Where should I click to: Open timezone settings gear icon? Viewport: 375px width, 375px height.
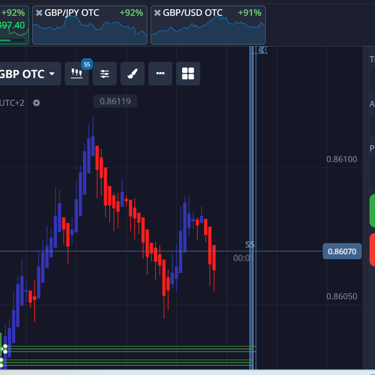pyautogui.click(x=36, y=103)
